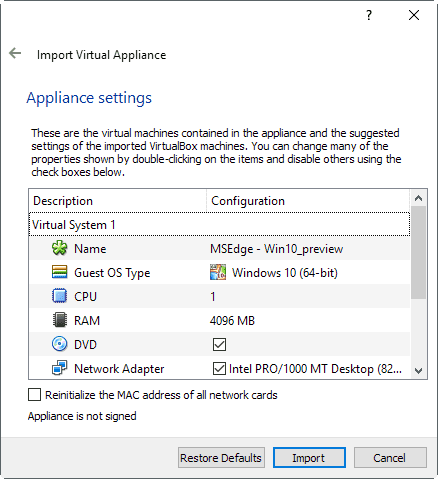Select the MSEdge - Win10_preview name value
The height and width of the screenshot is (479, 438).
coord(276,249)
